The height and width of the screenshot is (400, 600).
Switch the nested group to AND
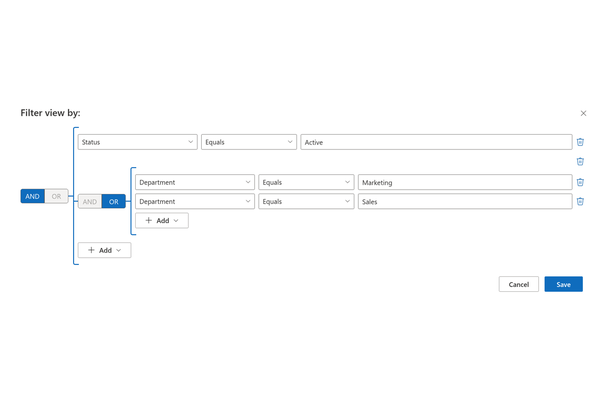(90, 202)
